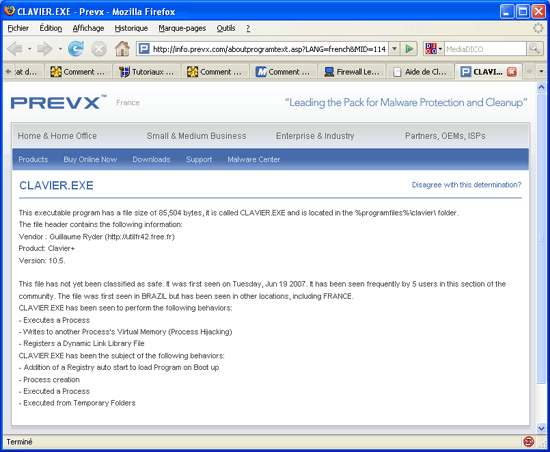Open the forward history dropdown arrow

pos(60,49)
